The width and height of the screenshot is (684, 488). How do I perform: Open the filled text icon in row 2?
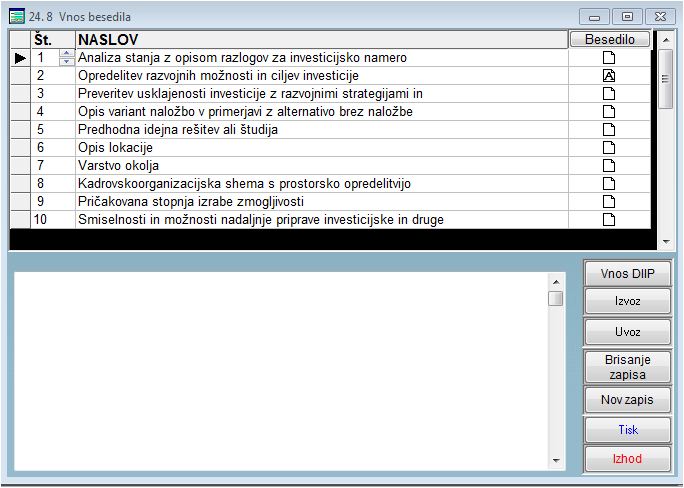pos(608,76)
